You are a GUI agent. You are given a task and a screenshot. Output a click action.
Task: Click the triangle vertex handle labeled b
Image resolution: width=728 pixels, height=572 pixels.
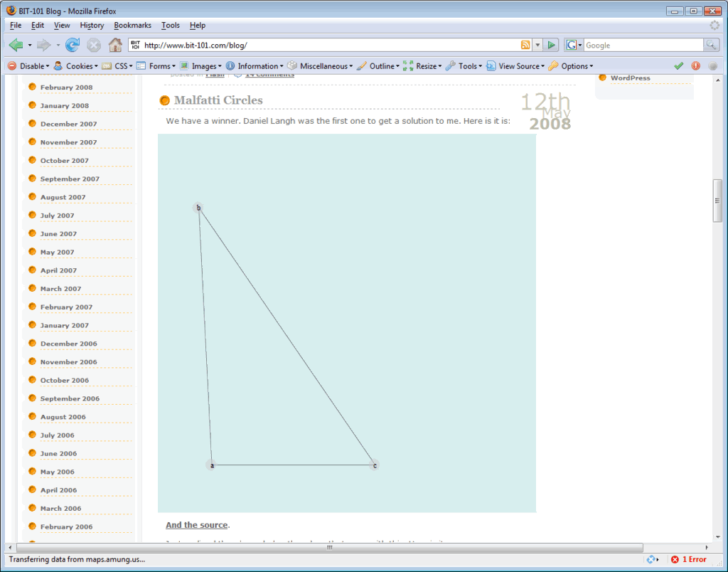pyautogui.click(x=198, y=208)
